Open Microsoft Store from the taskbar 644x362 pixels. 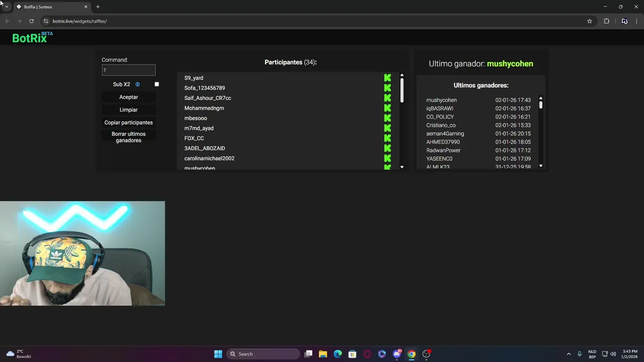(352, 354)
